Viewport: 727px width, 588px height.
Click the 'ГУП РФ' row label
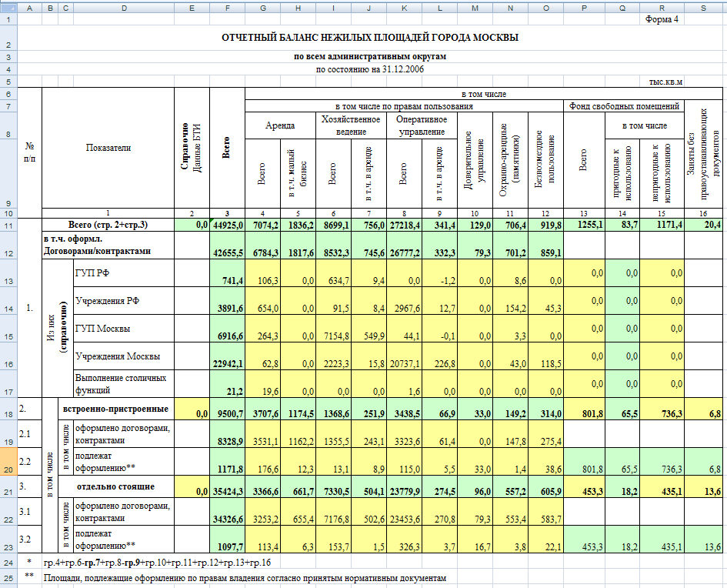[124, 272]
